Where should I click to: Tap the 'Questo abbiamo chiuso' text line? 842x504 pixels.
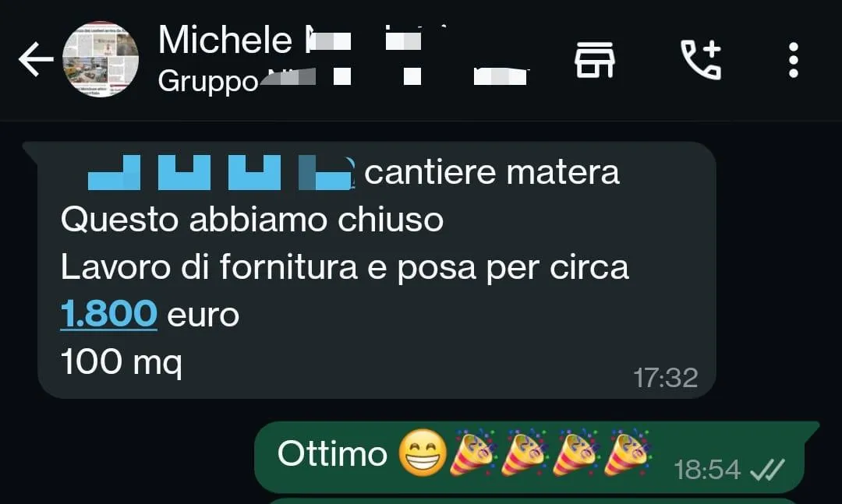coord(252,220)
